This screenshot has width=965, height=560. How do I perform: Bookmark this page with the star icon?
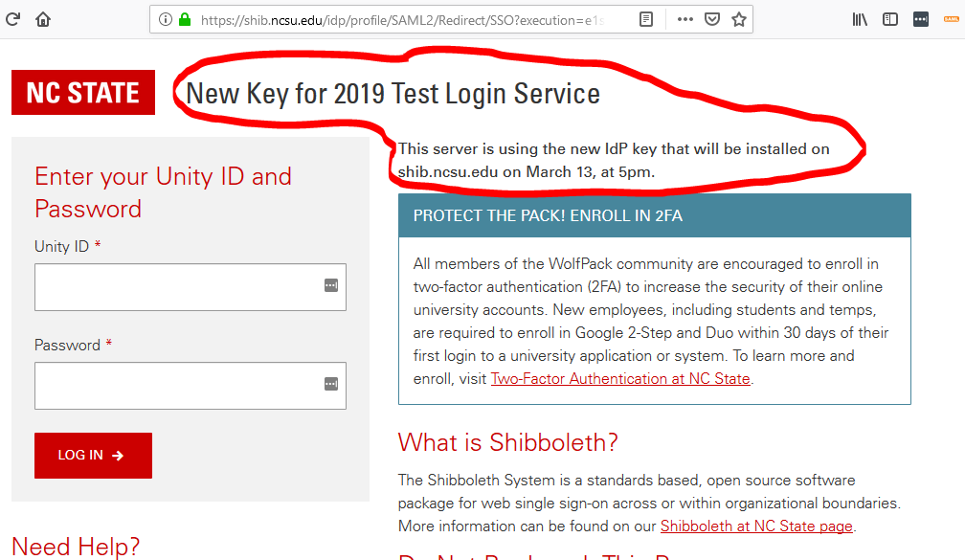[x=739, y=20]
